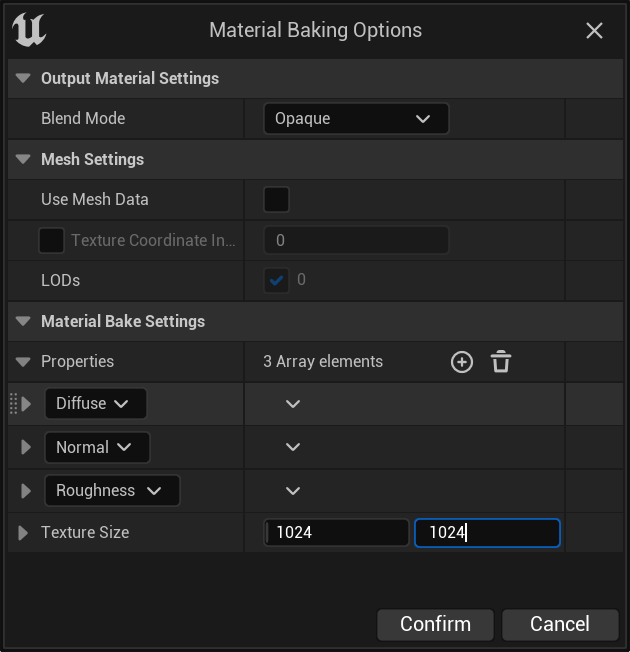
Task: Click the Cancel button
Action: click(x=560, y=624)
